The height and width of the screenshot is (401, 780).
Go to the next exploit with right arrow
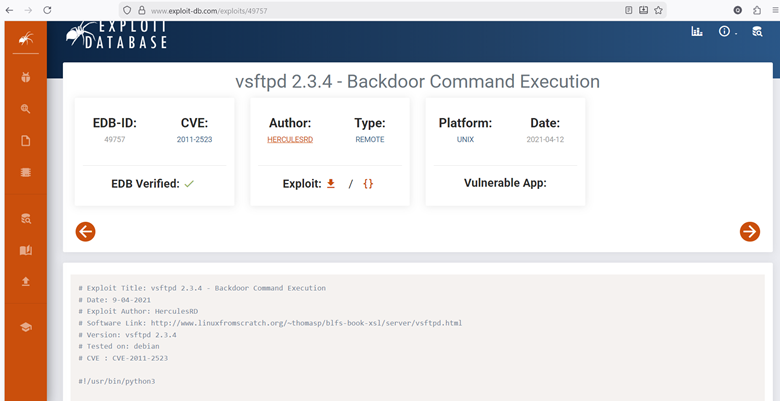pyautogui.click(x=749, y=232)
